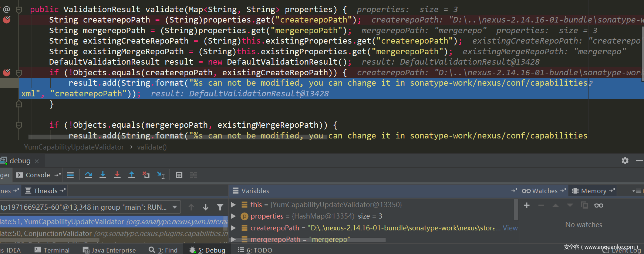
Task: Add a new watch with plus icon
Action: pyautogui.click(x=527, y=205)
